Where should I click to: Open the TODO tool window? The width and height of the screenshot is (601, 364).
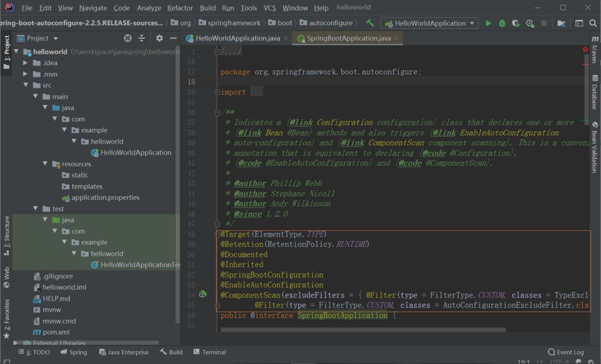pos(34,352)
